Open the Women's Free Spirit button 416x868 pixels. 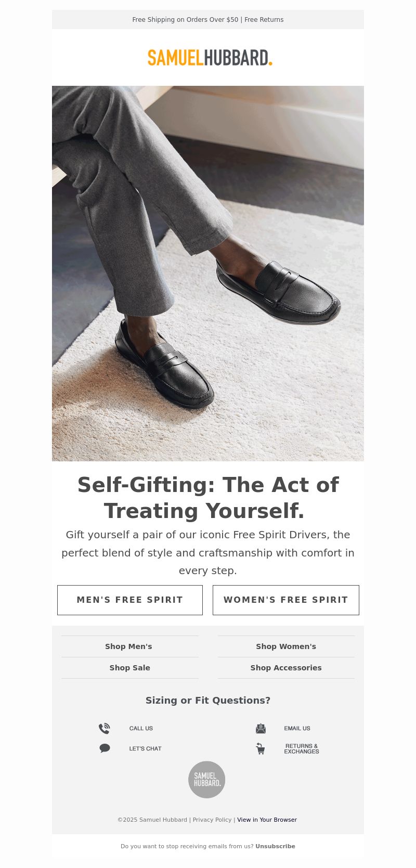pyautogui.click(x=286, y=600)
